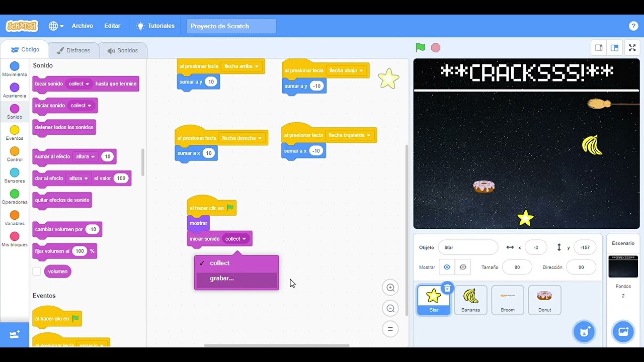Image resolution: width=644 pixels, height=362 pixels.
Task: Click the choose a sprite button
Action: [584, 332]
